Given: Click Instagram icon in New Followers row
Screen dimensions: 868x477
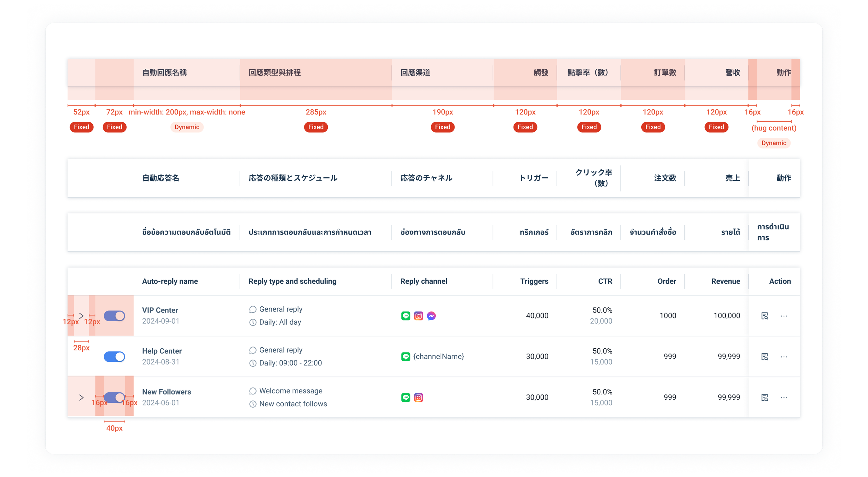Looking at the screenshot, I should (x=418, y=398).
